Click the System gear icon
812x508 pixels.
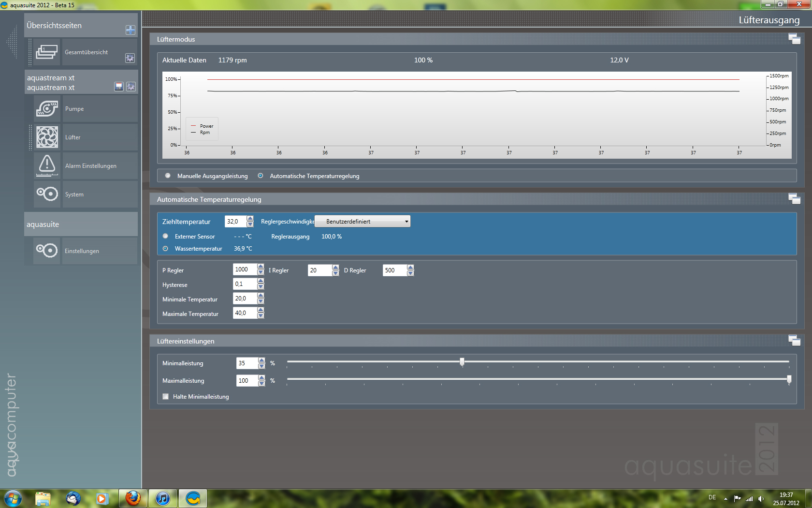[x=47, y=194]
